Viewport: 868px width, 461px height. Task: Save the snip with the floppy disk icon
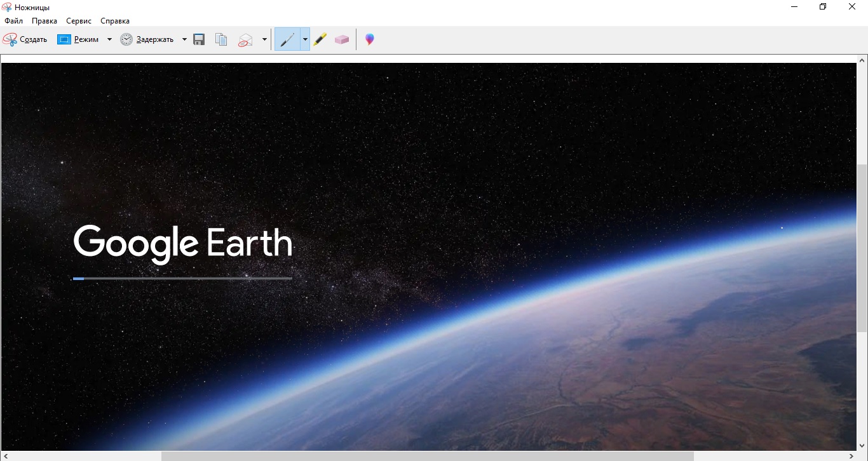pyautogui.click(x=199, y=39)
